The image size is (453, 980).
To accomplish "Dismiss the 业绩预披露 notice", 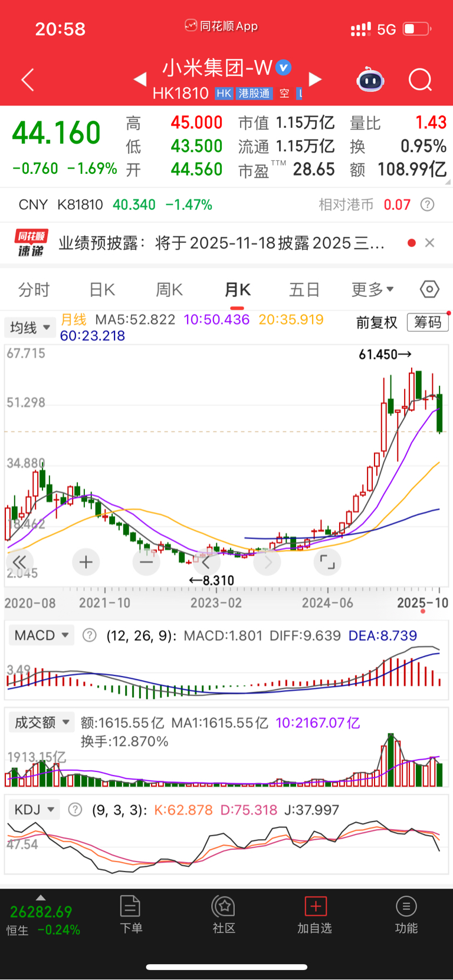I will (429, 243).
